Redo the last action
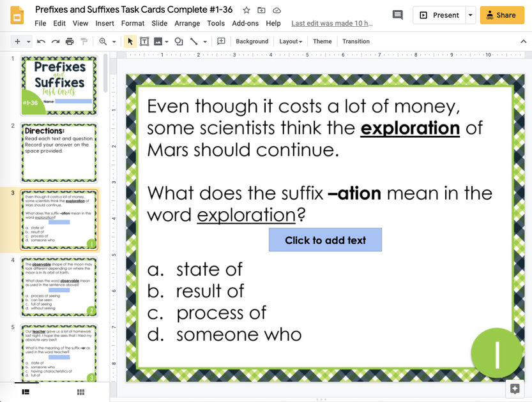Screen dimensions: 532x402 pos(56,41)
